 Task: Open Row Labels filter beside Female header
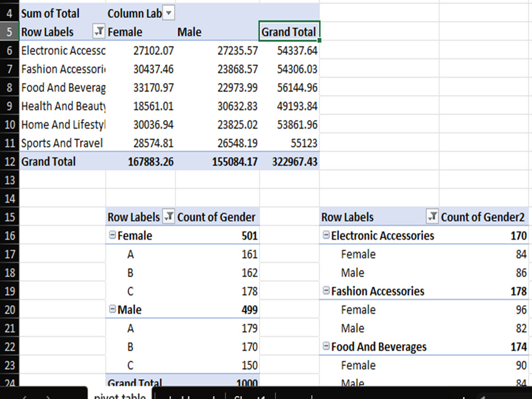point(99,31)
